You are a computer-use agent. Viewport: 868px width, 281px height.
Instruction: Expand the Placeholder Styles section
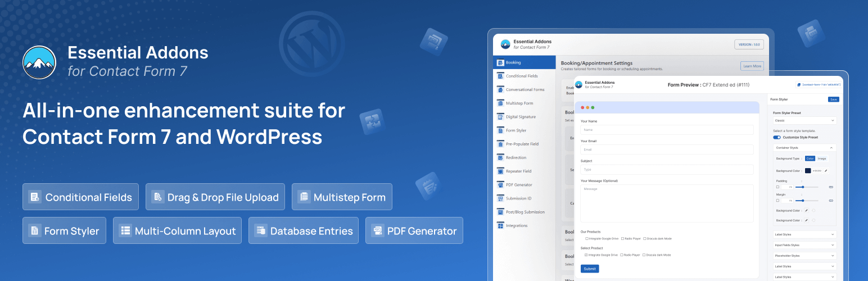804,256
